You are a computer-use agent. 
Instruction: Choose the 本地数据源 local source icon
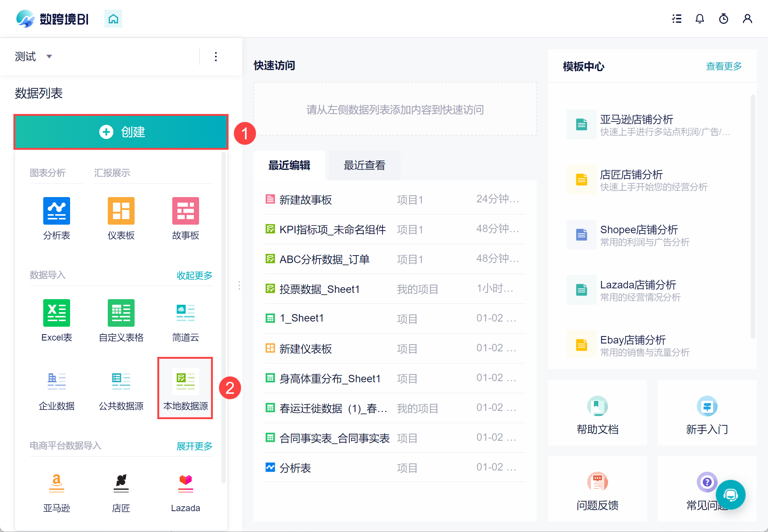coord(185,381)
